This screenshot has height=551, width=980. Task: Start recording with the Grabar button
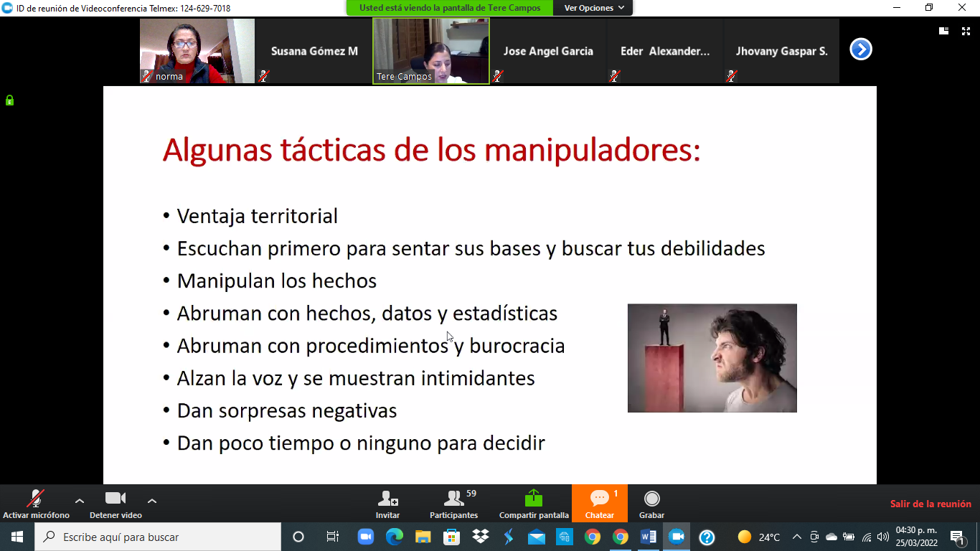coord(651,499)
